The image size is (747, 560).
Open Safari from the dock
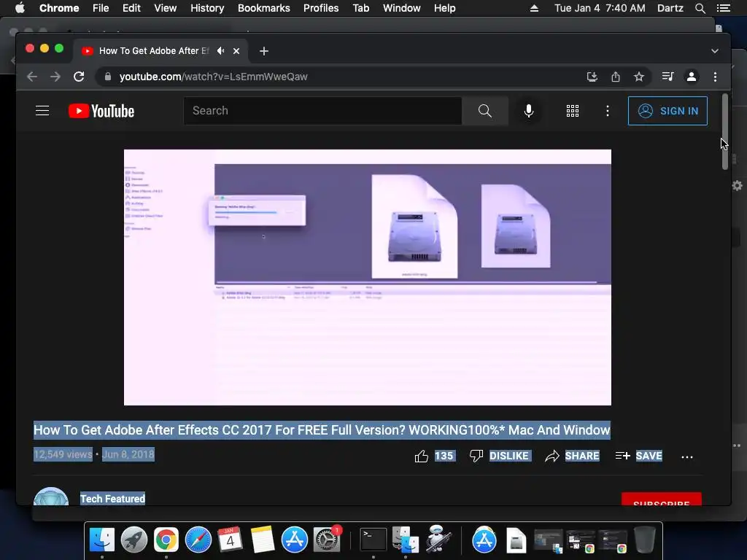198,540
